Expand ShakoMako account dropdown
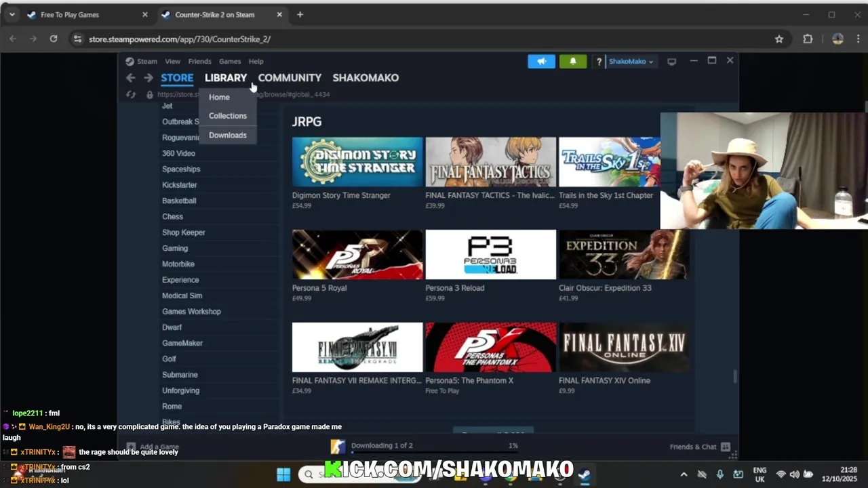This screenshot has width=868, height=488. point(631,61)
